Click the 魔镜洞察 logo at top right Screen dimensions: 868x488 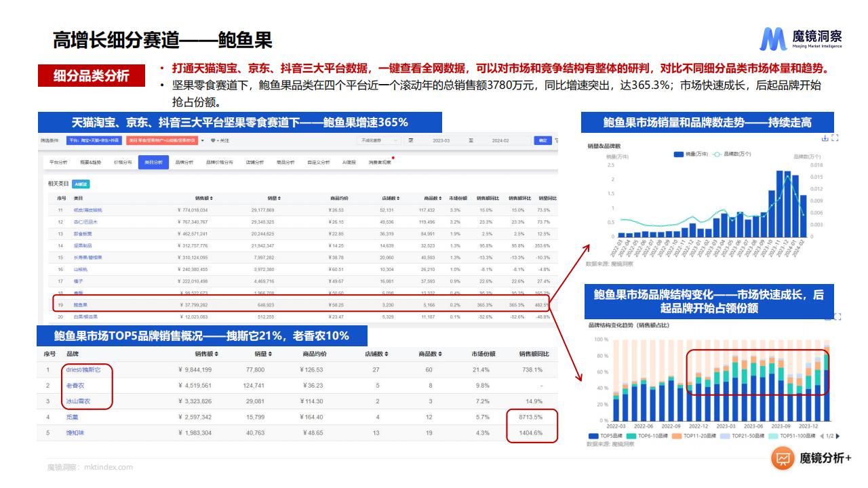click(802, 39)
